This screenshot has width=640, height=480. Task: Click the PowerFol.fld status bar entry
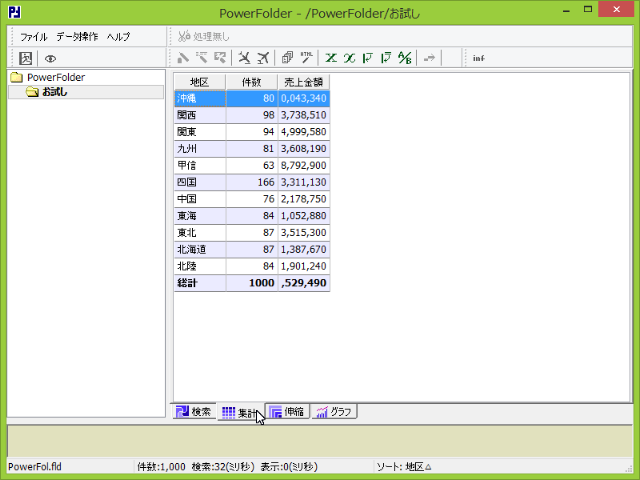click(35, 467)
